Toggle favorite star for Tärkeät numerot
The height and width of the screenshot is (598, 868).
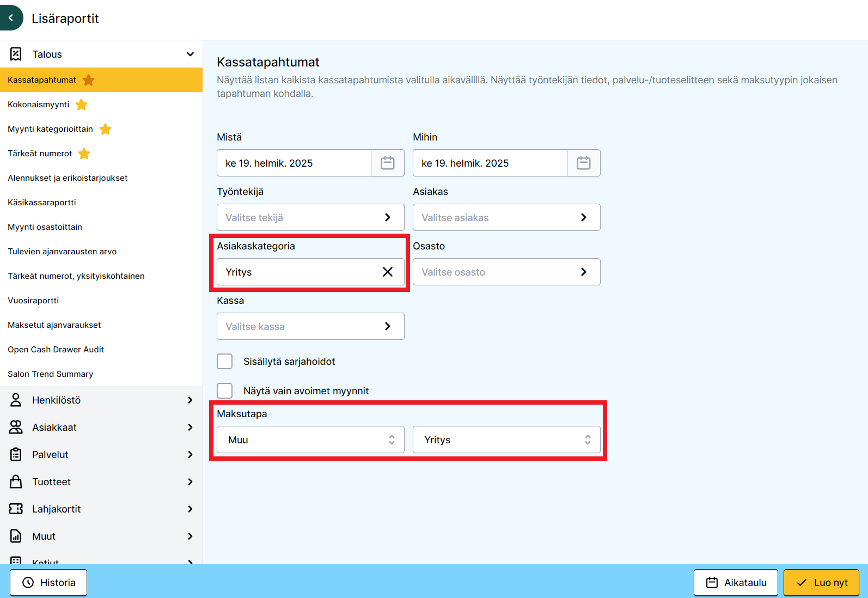click(84, 154)
